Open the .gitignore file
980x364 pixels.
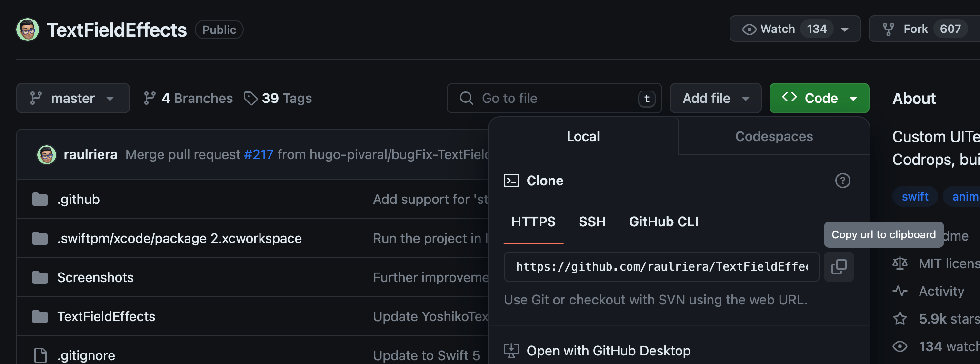[x=86, y=355]
